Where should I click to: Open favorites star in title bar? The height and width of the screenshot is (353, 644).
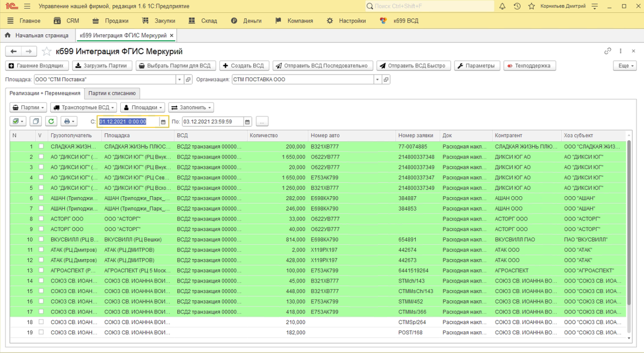pos(531,6)
